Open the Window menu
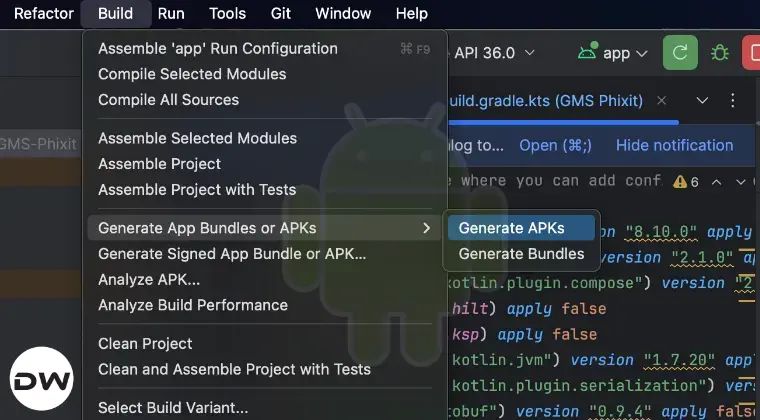This screenshot has height=420, width=760. tap(343, 14)
